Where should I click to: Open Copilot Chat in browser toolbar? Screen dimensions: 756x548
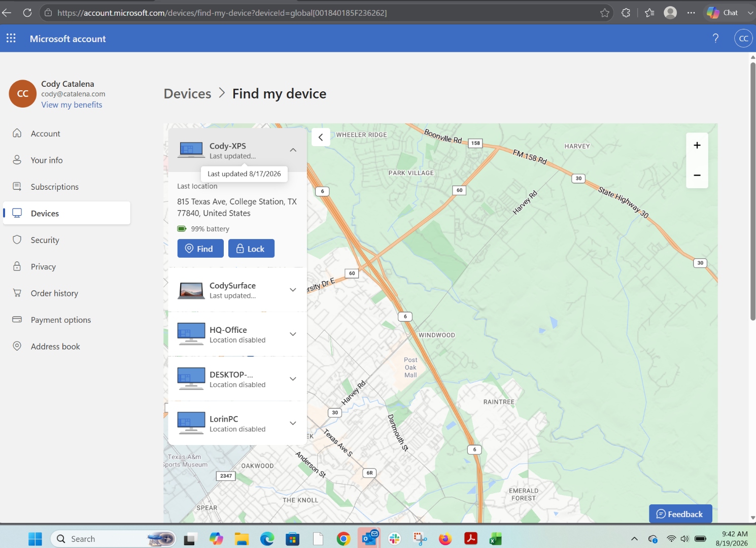[723, 13]
